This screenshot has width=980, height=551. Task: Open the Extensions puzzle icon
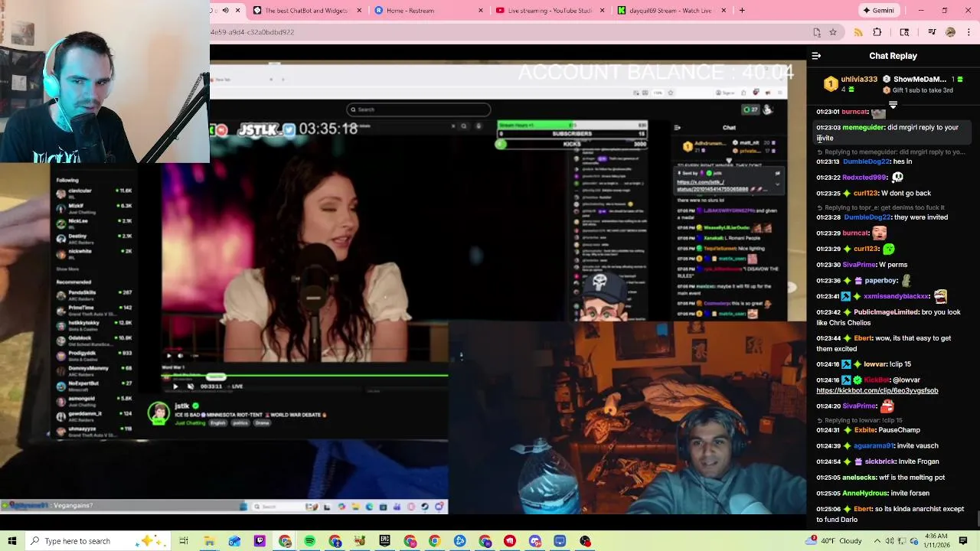877,32
